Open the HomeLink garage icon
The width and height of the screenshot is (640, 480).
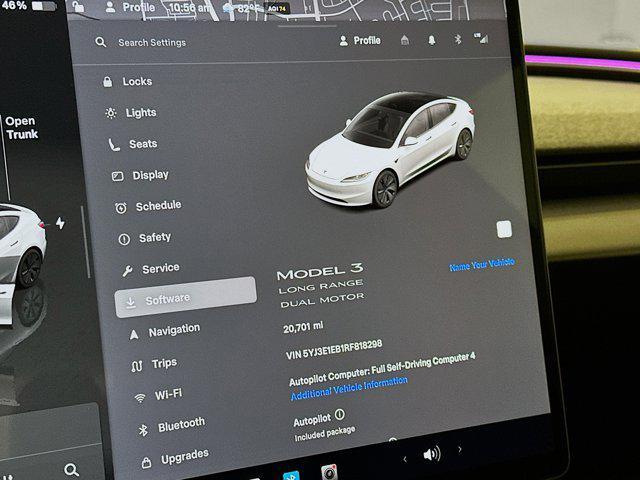tap(404, 40)
